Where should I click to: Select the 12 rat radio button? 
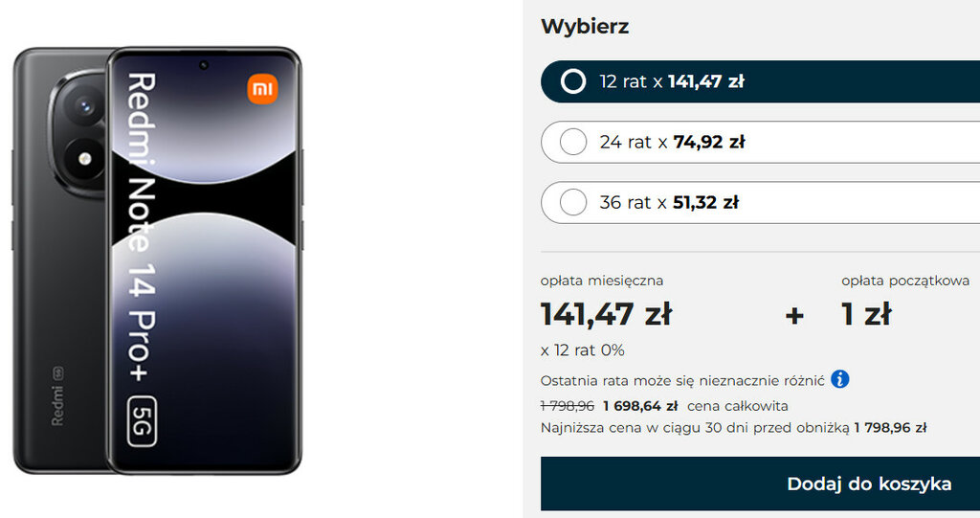pyautogui.click(x=573, y=81)
